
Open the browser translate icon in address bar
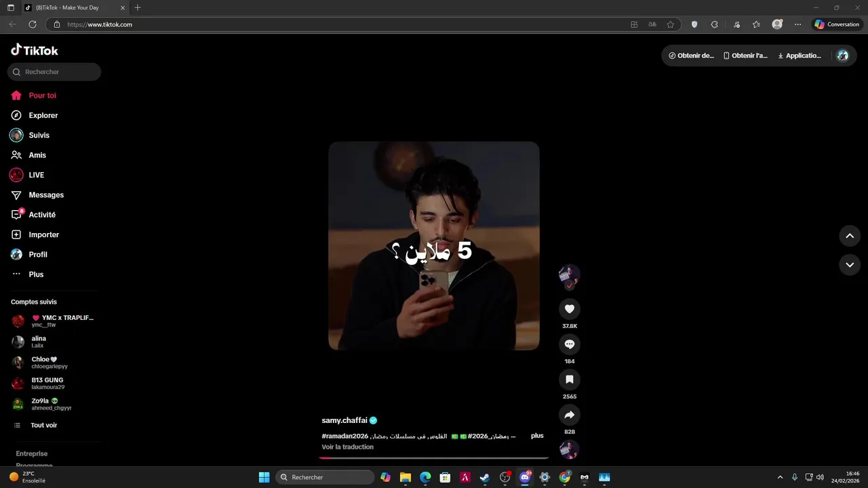point(652,24)
